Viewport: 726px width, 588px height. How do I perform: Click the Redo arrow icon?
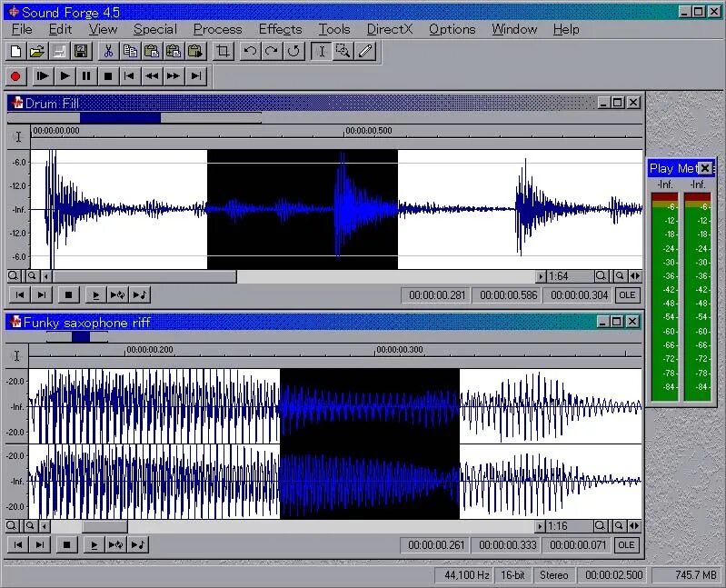coord(272,51)
